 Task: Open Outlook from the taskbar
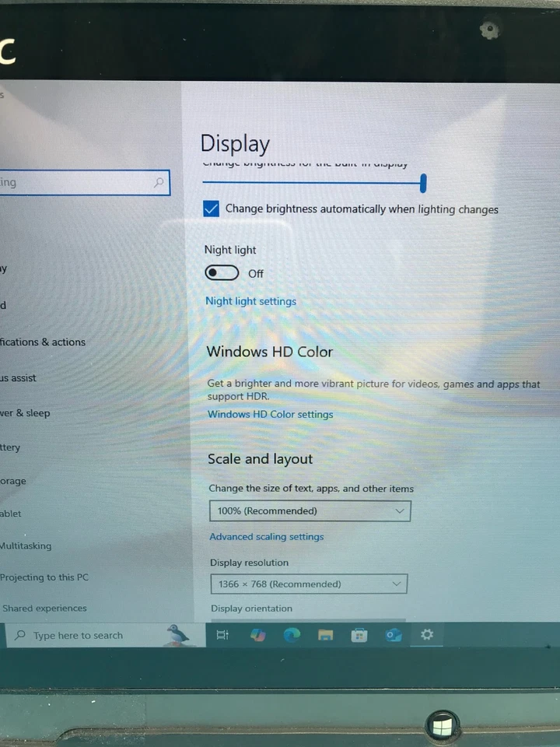394,635
